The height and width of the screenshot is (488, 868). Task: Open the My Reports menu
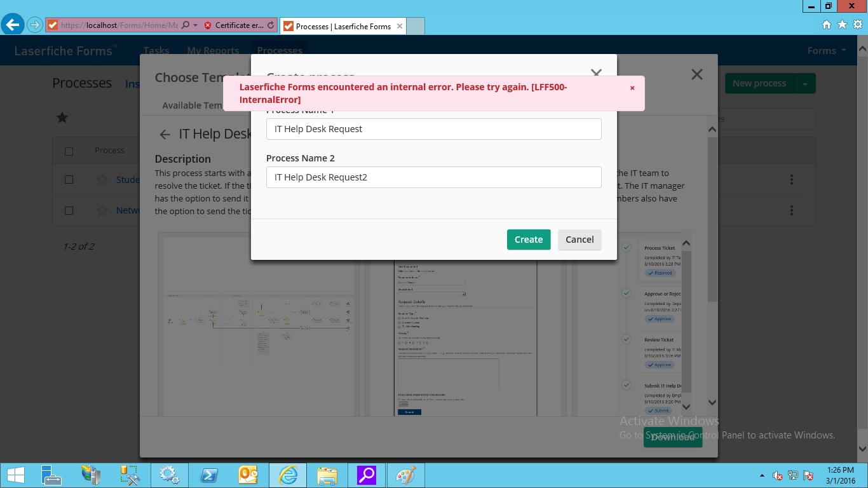(x=213, y=51)
